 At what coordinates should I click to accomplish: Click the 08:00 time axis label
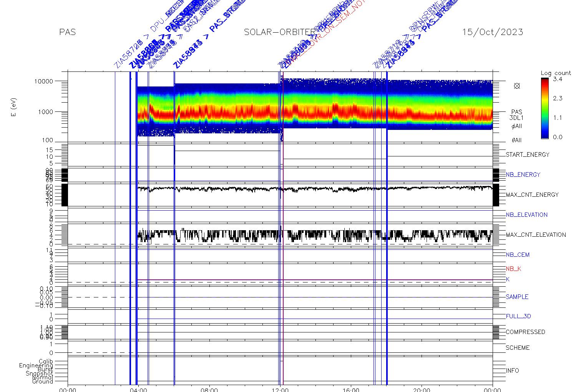pos(209,390)
